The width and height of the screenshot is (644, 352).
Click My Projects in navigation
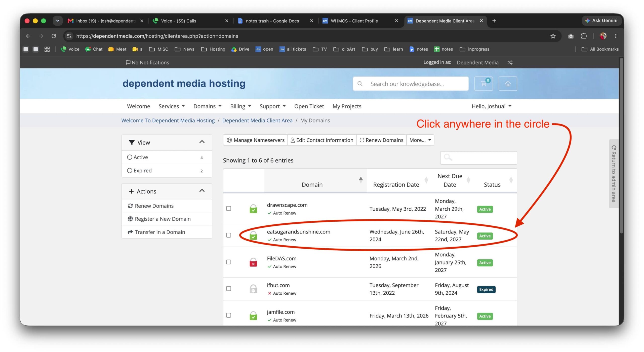pos(347,106)
